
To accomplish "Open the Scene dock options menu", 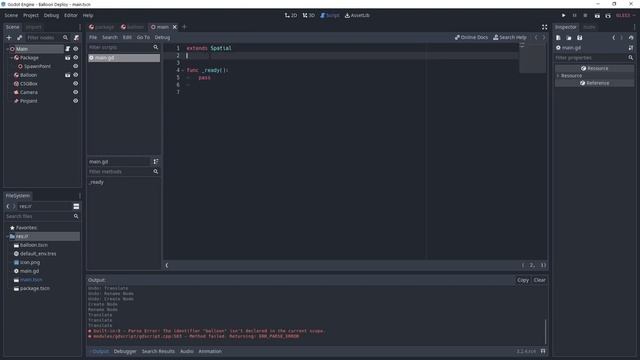I will pos(80,27).
